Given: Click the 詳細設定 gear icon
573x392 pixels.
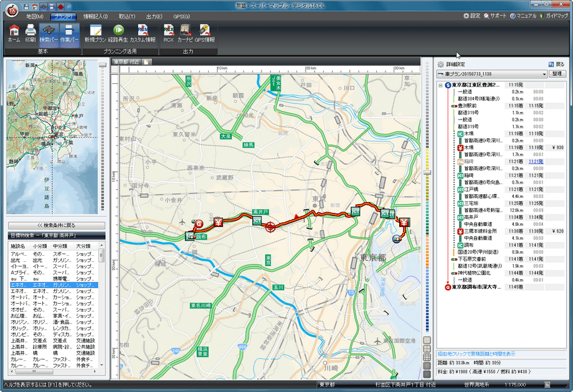Looking at the screenshot, I should 441,64.
